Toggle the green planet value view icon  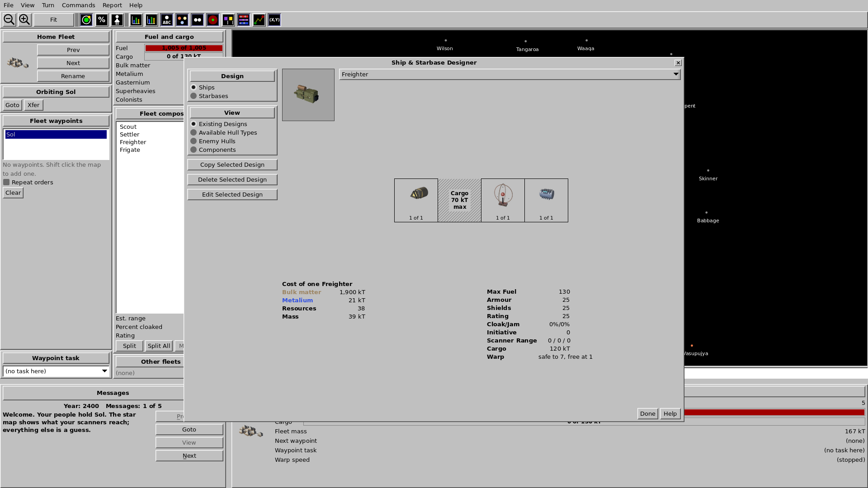[x=86, y=20]
